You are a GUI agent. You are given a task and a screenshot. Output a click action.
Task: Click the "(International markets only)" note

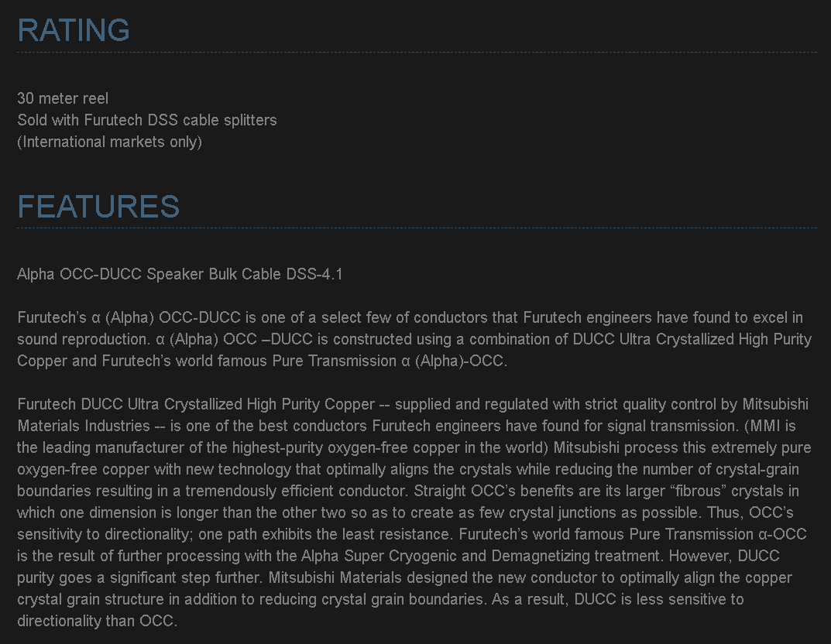pyautogui.click(x=109, y=142)
